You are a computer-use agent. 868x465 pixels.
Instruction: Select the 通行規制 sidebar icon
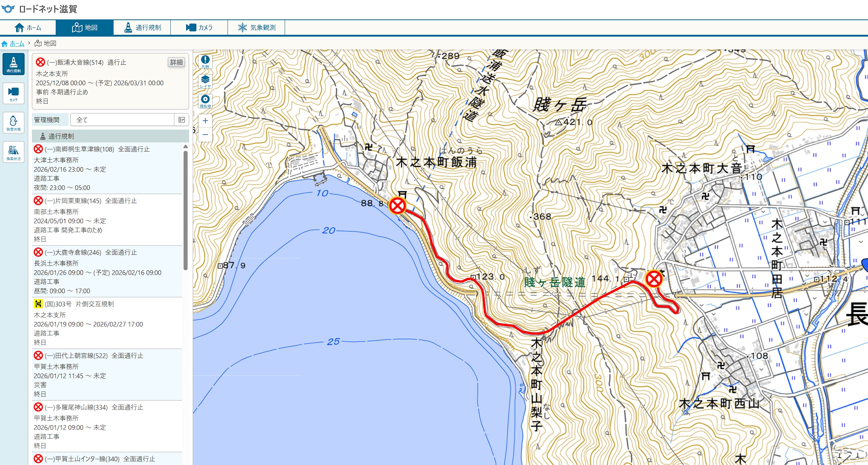(x=14, y=64)
